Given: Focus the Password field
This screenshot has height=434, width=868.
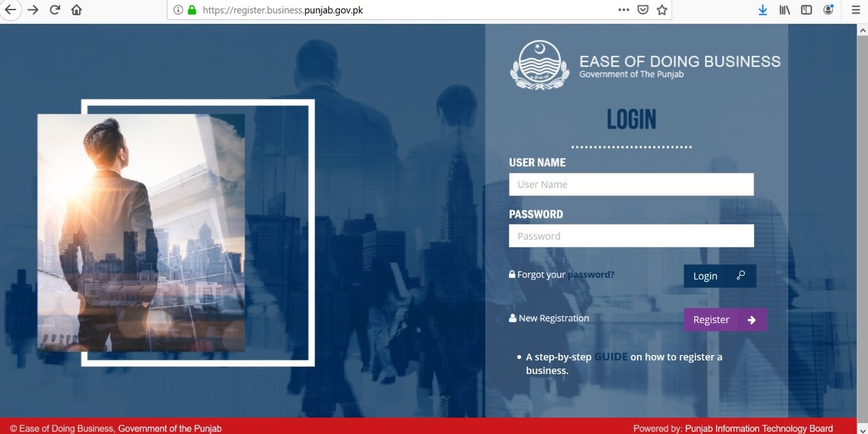Looking at the screenshot, I should pyautogui.click(x=631, y=236).
